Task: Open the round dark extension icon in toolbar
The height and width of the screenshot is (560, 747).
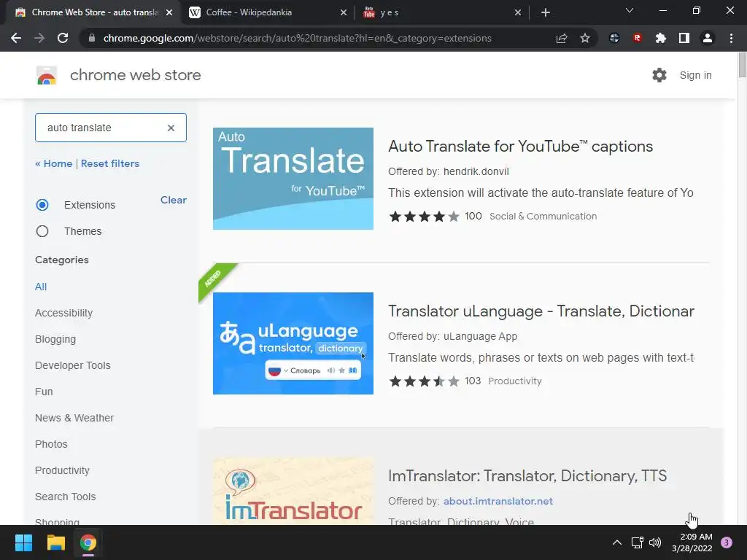Action: click(614, 38)
